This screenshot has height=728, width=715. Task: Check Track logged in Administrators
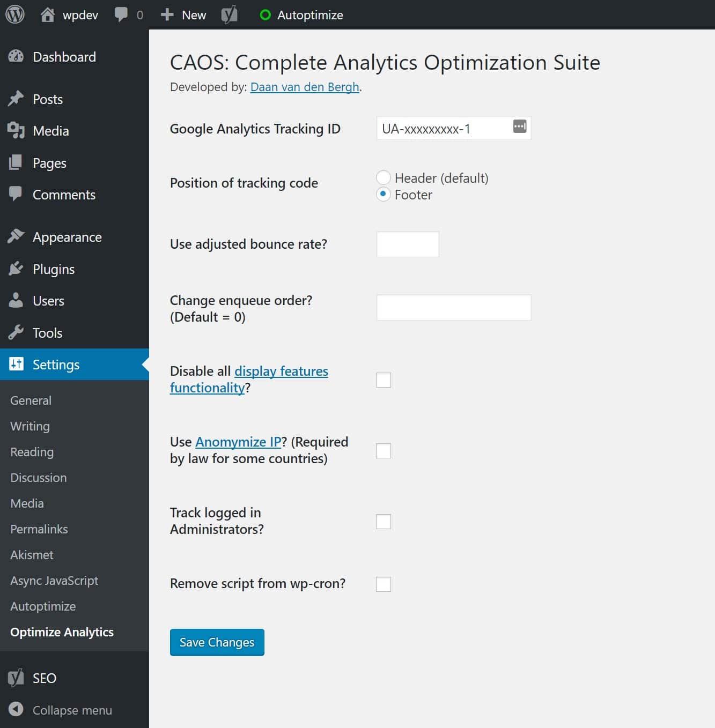click(383, 521)
